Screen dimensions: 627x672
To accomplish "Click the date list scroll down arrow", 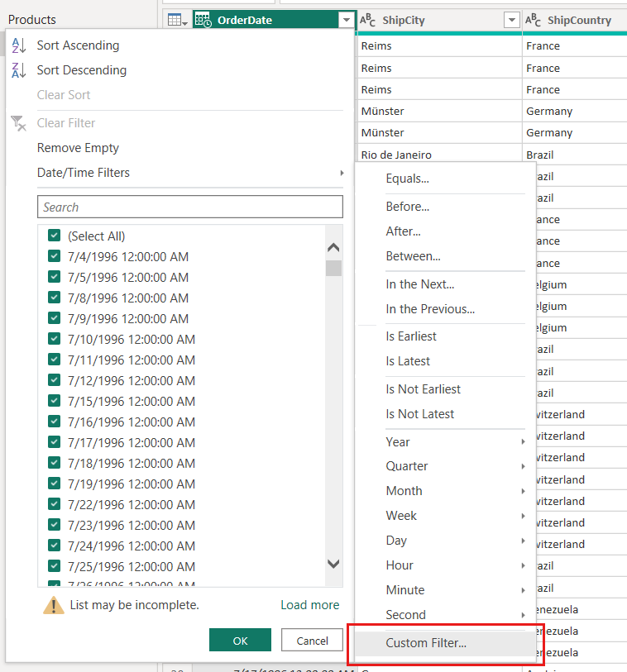I will pos(333,564).
